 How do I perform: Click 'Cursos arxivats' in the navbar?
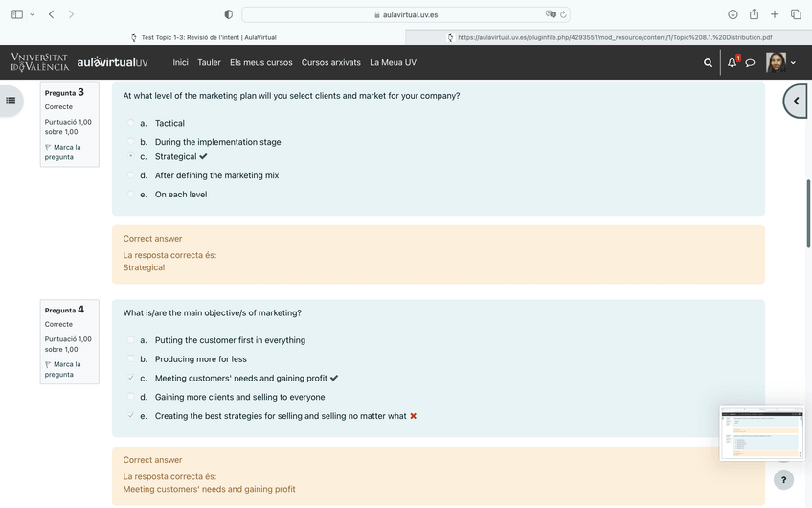point(330,63)
